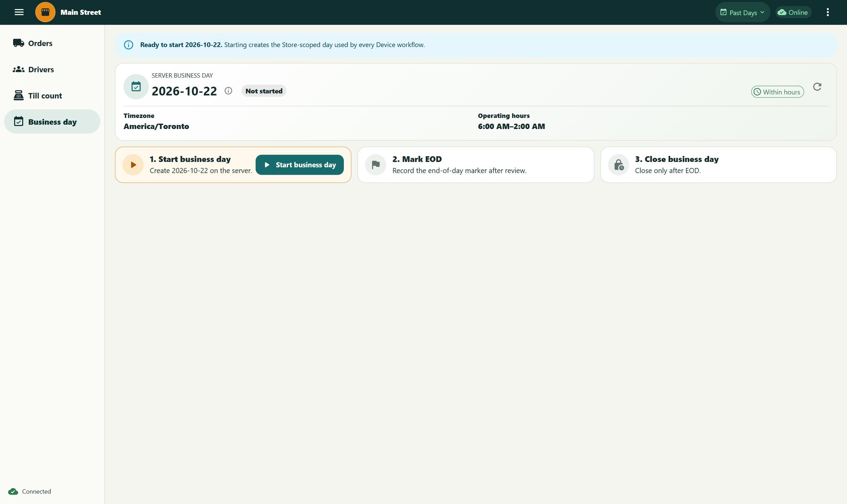Click the info icon in the blue banner
847x504 pixels.
(x=128, y=45)
